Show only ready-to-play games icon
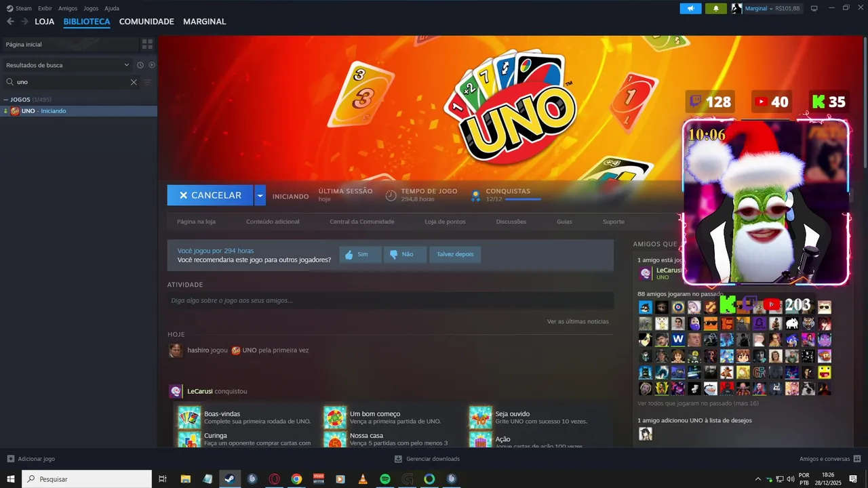Viewport: 868px width, 488px height. pyautogui.click(x=152, y=65)
